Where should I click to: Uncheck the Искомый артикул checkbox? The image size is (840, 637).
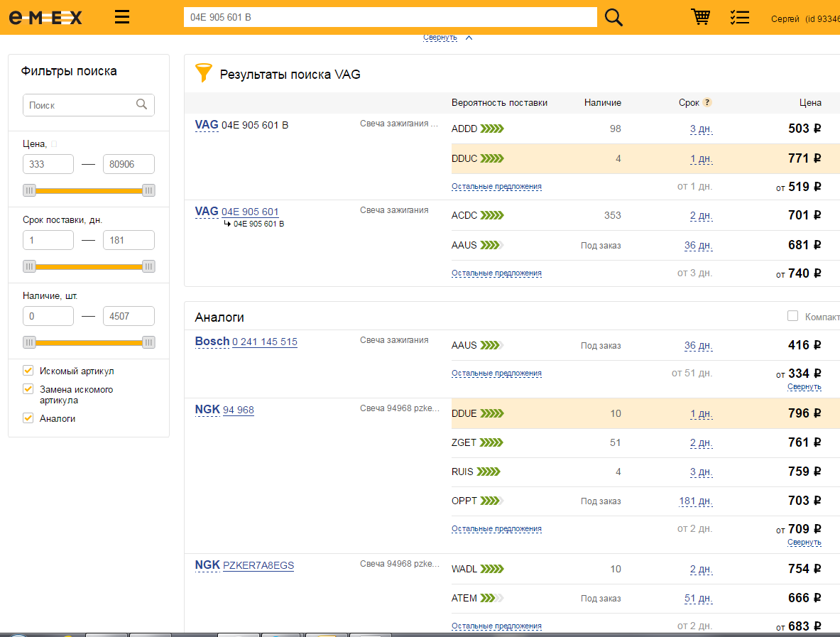28,370
